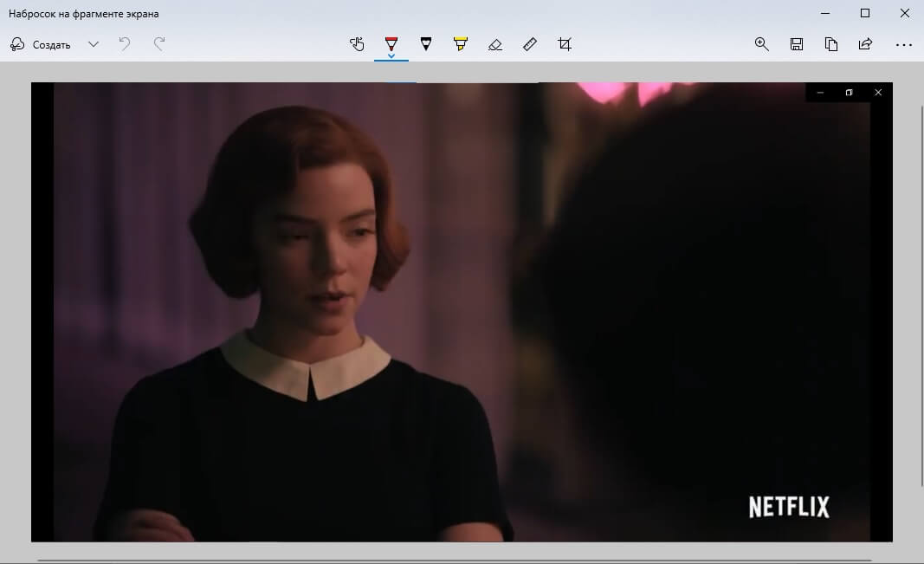The height and width of the screenshot is (564, 924).
Task: Click the Netflix logo in the captured image
Action: pyautogui.click(x=789, y=507)
